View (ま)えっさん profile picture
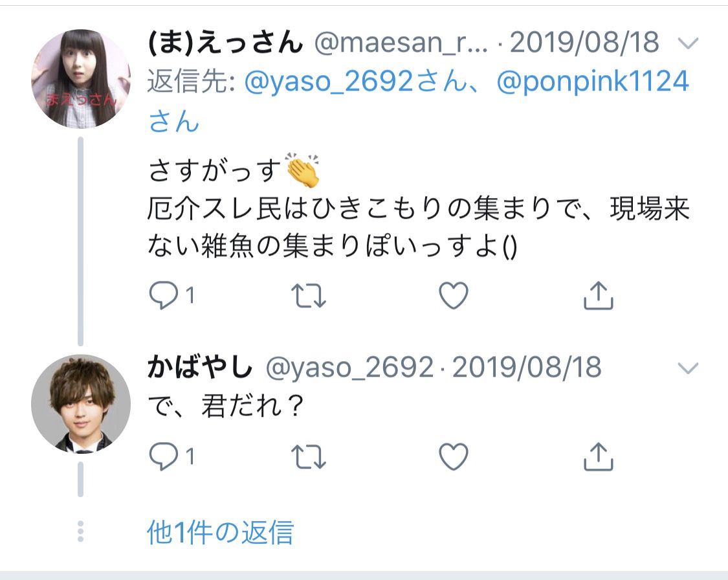 pos(81,78)
